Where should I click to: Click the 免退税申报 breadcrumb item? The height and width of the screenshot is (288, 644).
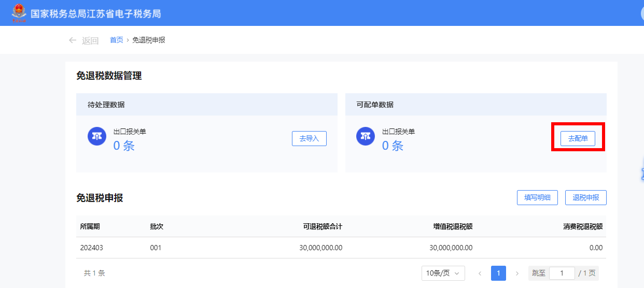(x=149, y=40)
